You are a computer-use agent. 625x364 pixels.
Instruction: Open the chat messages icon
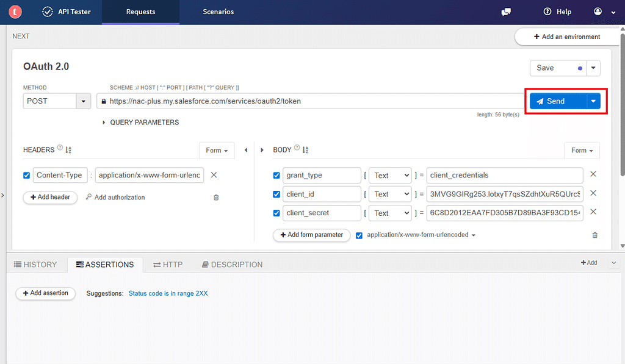[506, 12]
